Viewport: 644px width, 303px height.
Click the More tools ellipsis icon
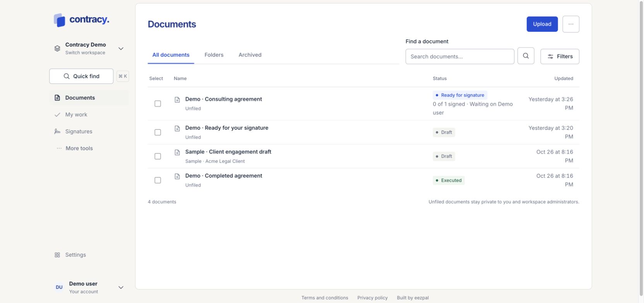(x=59, y=148)
